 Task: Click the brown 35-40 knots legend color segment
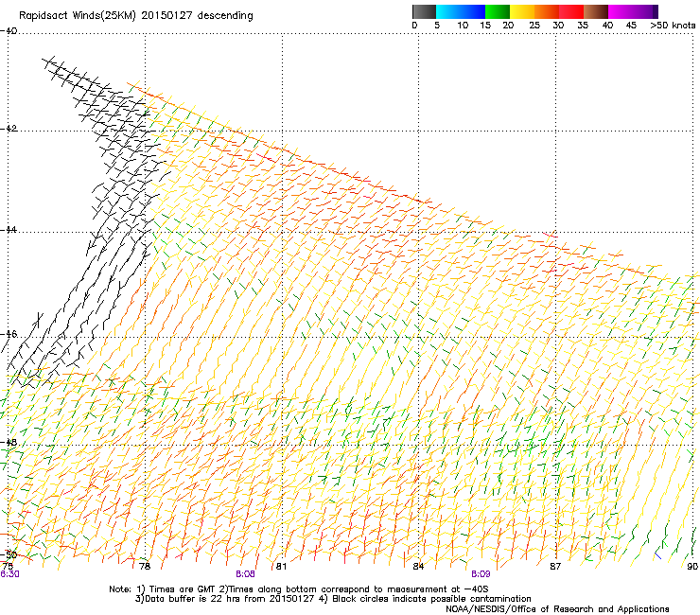(x=596, y=11)
